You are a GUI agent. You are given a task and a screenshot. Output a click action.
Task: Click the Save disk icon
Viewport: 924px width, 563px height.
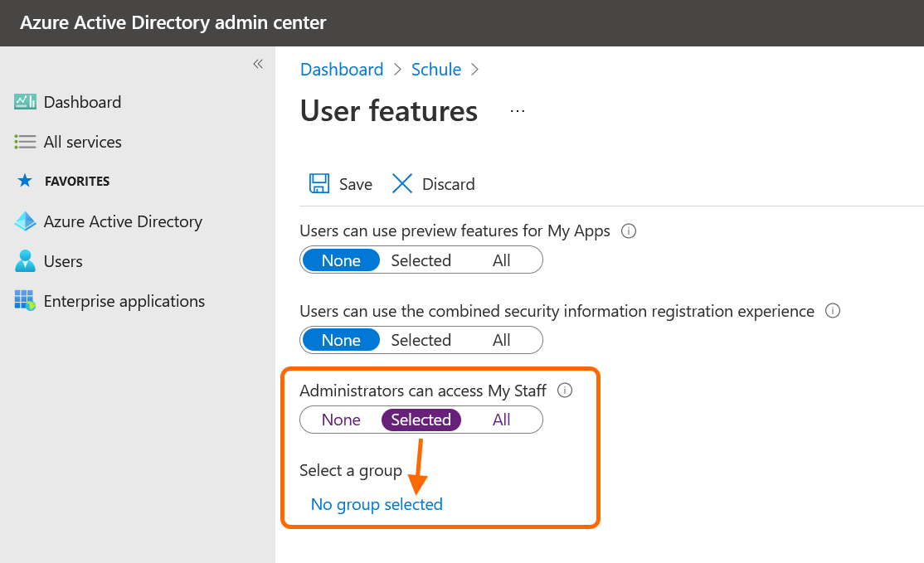tap(319, 183)
